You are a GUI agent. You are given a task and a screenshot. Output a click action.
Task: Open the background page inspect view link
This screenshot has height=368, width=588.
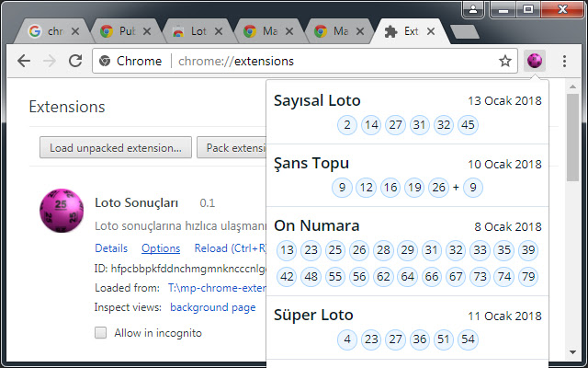coord(212,307)
